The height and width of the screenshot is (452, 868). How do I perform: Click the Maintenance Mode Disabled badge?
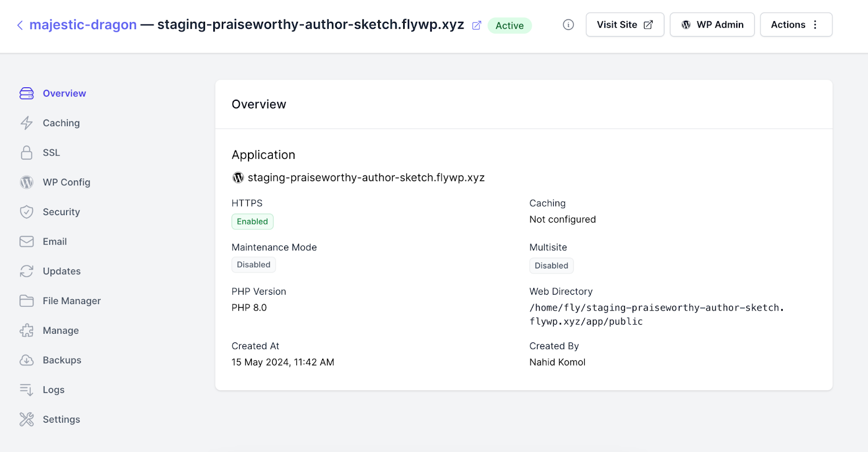(253, 264)
